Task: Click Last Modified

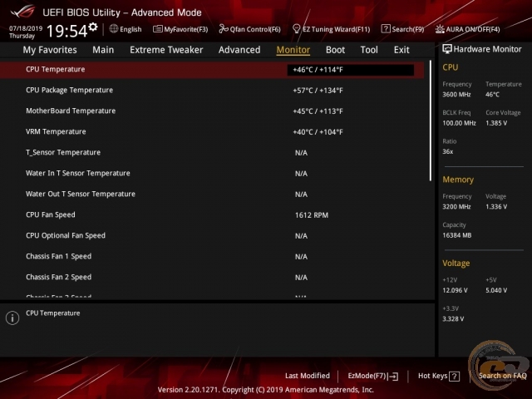Action: [x=308, y=376]
